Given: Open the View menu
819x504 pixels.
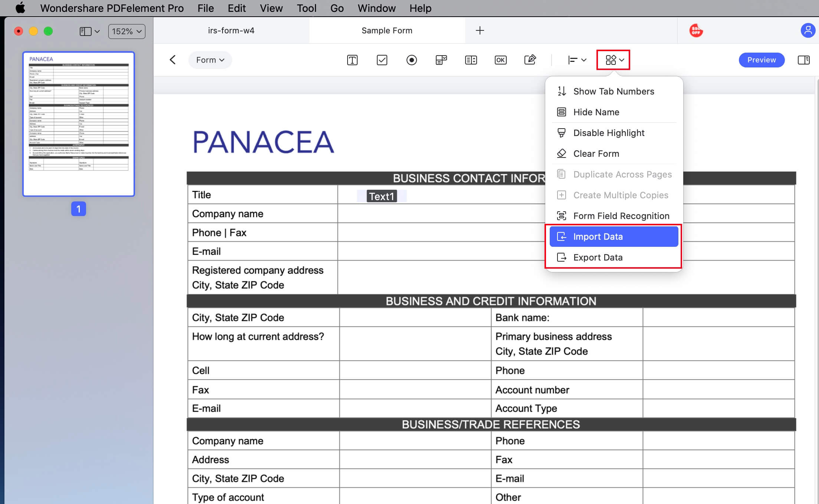Looking at the screenshot, I should click(x=271, y=8).
